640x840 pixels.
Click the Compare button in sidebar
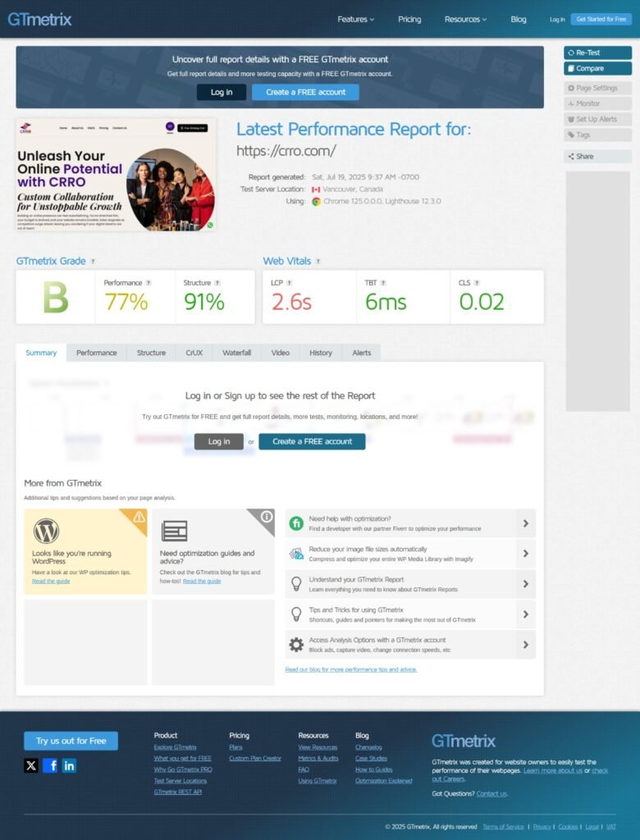(x=597, y=68)
